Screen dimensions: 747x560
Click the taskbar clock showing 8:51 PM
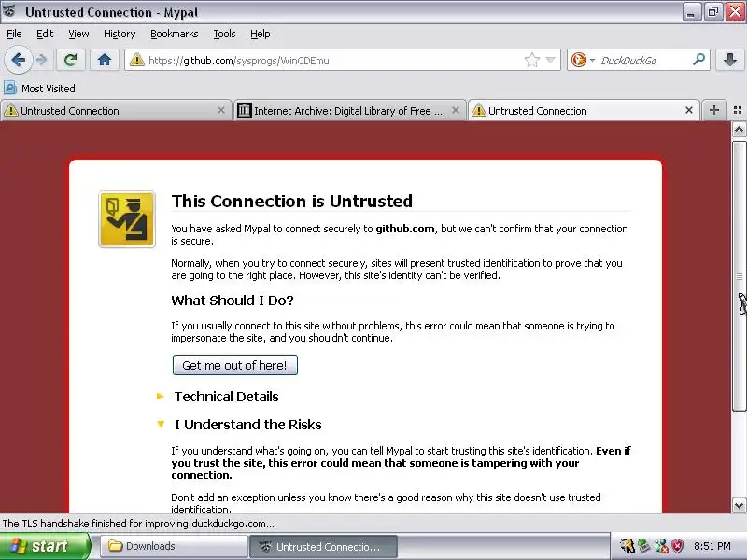point(712,546)
